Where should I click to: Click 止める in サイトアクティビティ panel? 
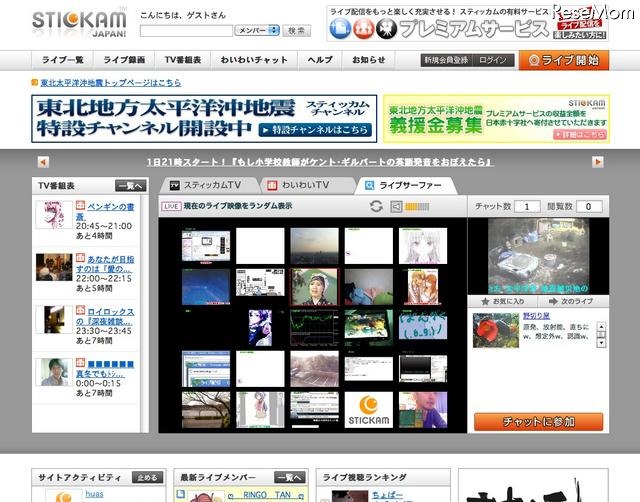point(147,477)
